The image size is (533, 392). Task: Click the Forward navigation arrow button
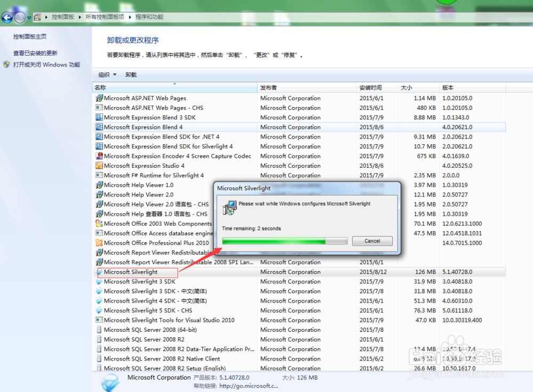[20, 18]
